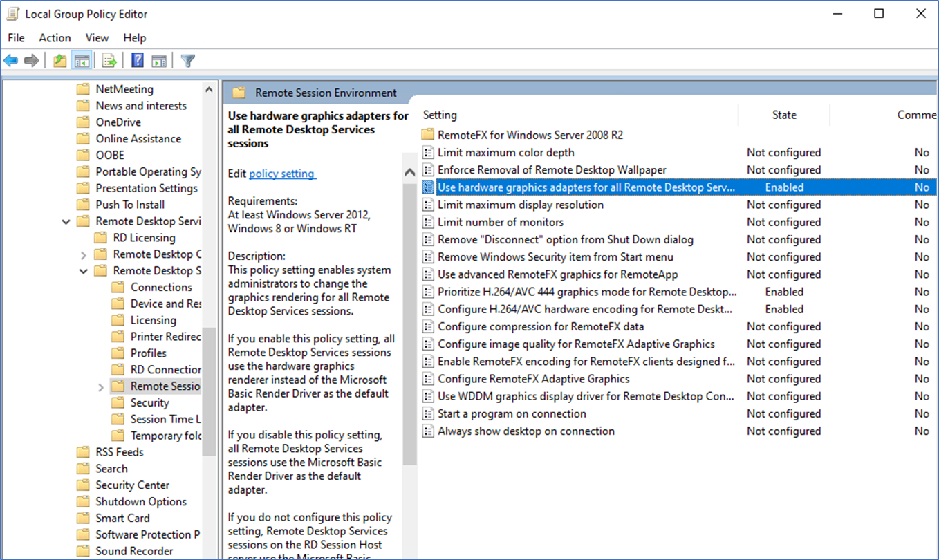Click the State column header
Image resolution: width=939 pixels, height=560 pixels.
(x=784, y=115)
